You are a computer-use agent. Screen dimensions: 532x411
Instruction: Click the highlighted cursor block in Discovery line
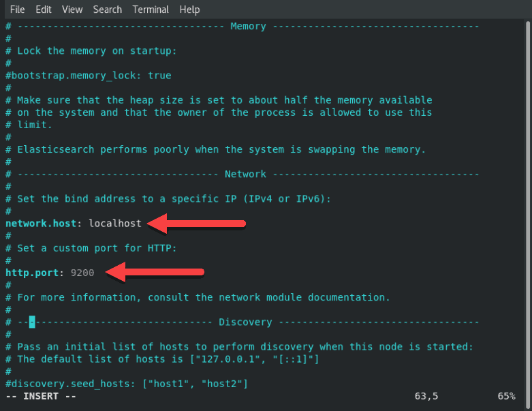tap(32, 322)
